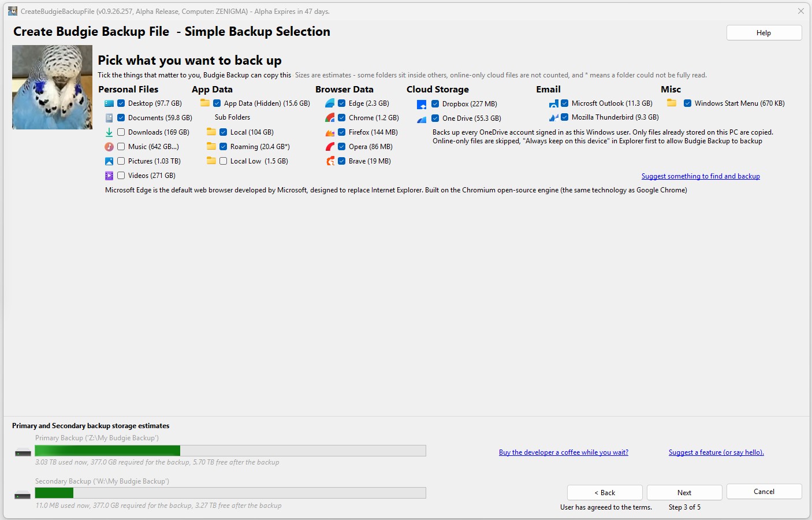This screenshot has width=812, height=520.
Task: Open 'Suggest something to find and backup' link
Action: click(x=701, y=176)
